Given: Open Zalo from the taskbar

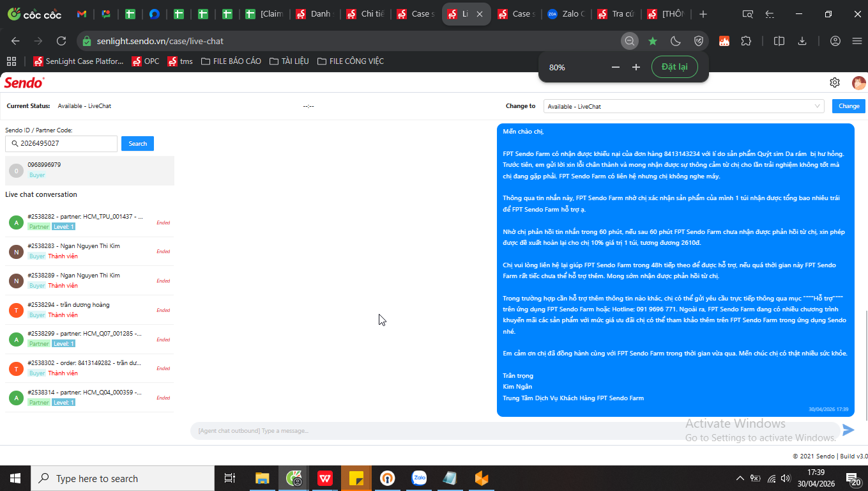Looking at the screenshot, I should point(419,478).
